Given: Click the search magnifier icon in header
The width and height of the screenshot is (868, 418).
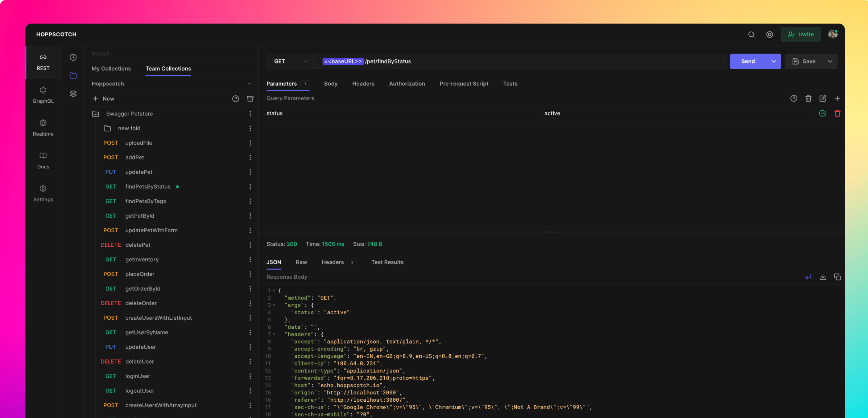Looking at the screenshot, I should [751, 34].
